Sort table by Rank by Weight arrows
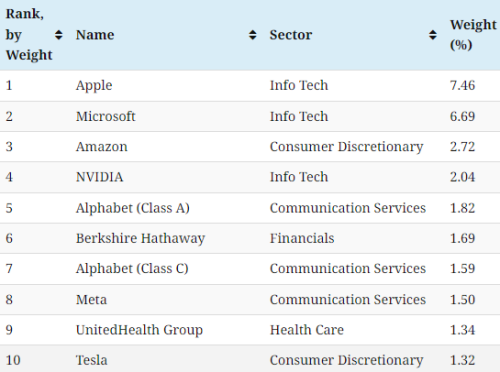The image size is (500, 372). click(59, 35)
